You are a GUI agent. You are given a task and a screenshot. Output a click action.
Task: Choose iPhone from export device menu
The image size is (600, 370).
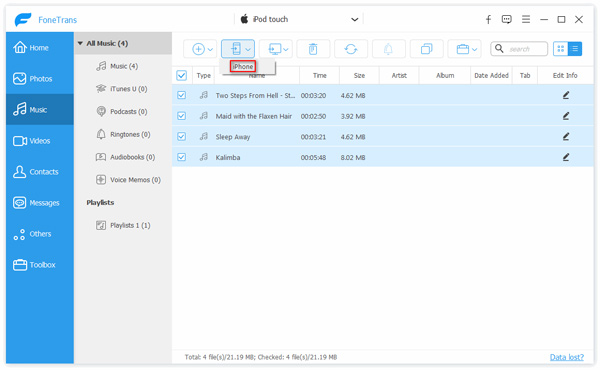coord(243,67)
